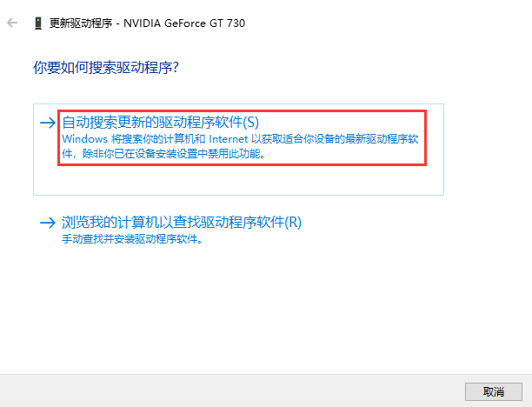
Task: Click empty space below automatic search description inside box
Action: click(x=238, y=180)
